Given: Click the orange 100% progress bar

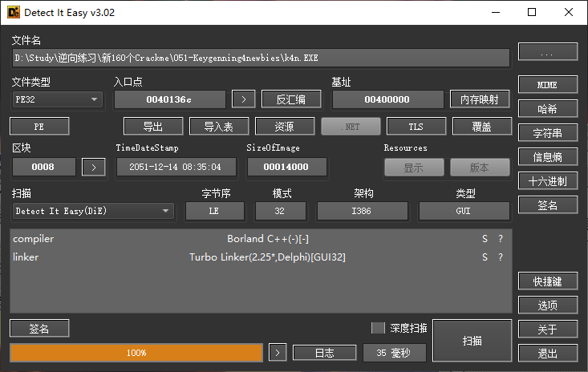Looking at the screenshot, I should click(x=136, y=353).
